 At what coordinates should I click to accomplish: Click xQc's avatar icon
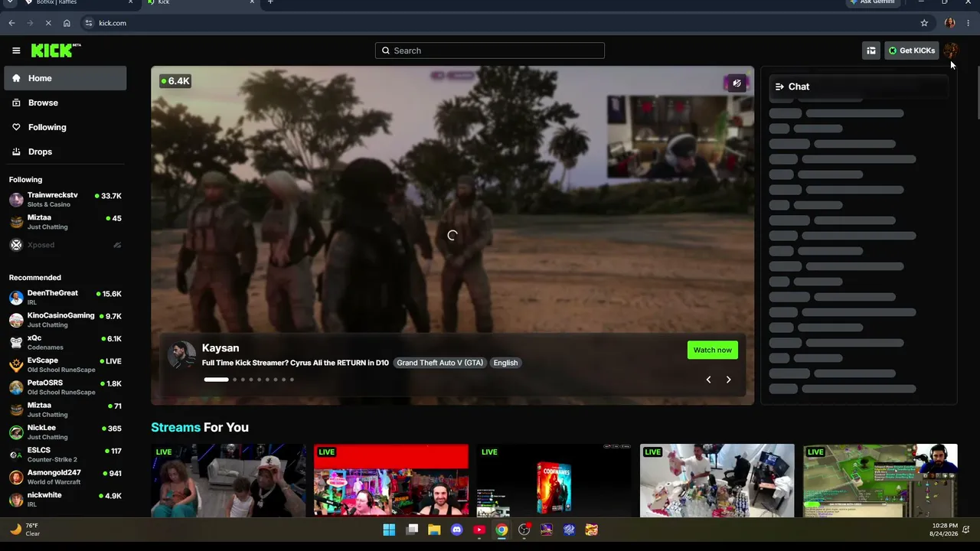16,342
